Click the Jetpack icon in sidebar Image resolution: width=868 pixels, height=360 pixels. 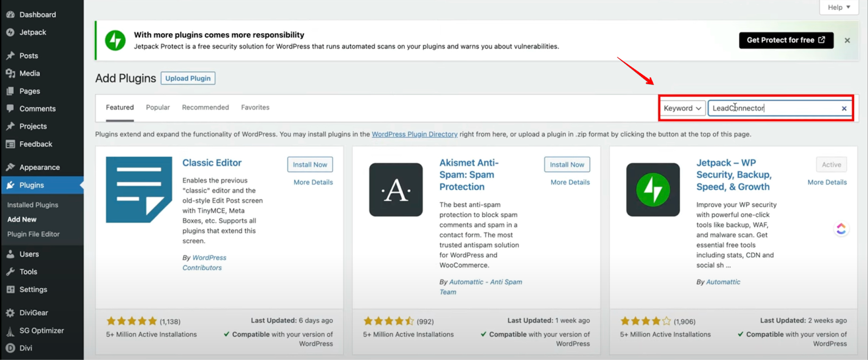click(x=10, y=33)
